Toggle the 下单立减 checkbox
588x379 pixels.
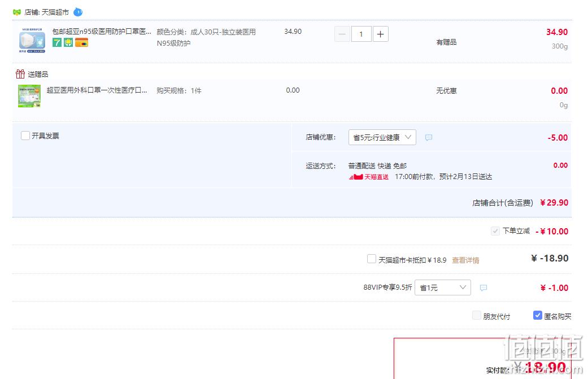(495, 231)
